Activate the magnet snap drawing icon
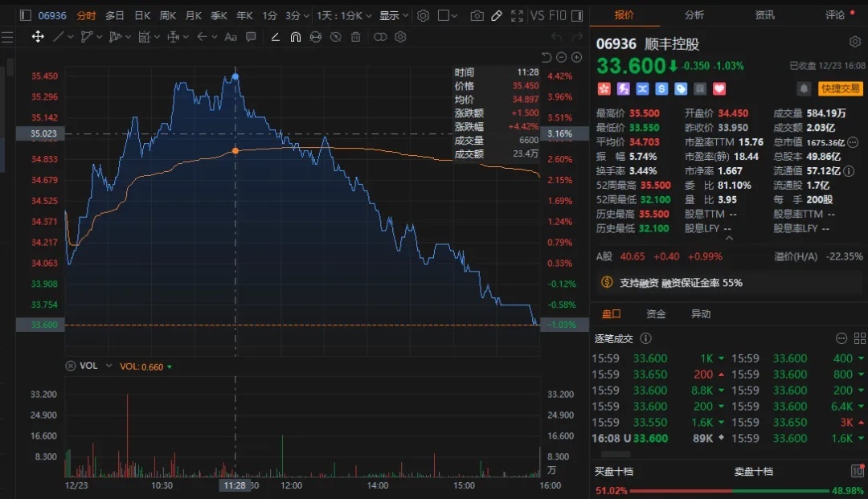The image size is (868, 499). [x=295, y=37]
